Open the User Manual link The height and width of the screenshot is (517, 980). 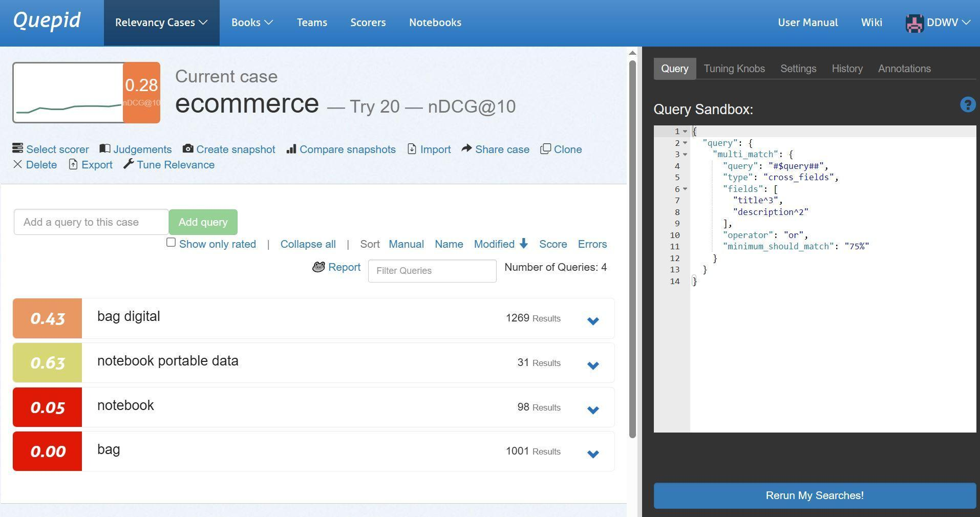point(807,23)
